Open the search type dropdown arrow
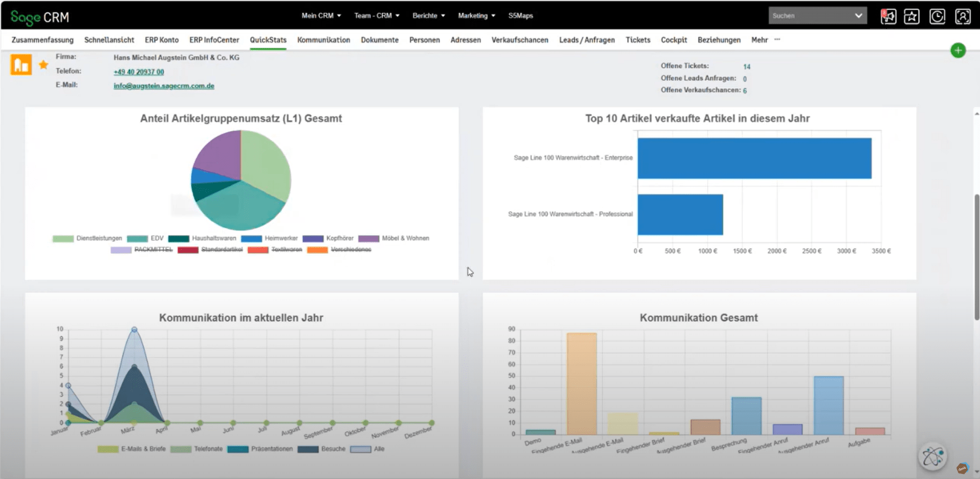 (x=858, y=15)
